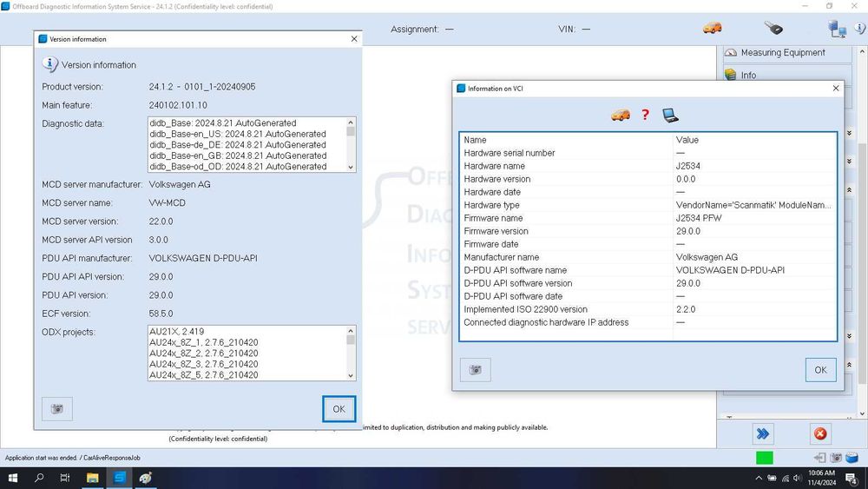Click the camera icon in Information on VCI
Viewport: 868px width, 489px height.
(475, 369)
